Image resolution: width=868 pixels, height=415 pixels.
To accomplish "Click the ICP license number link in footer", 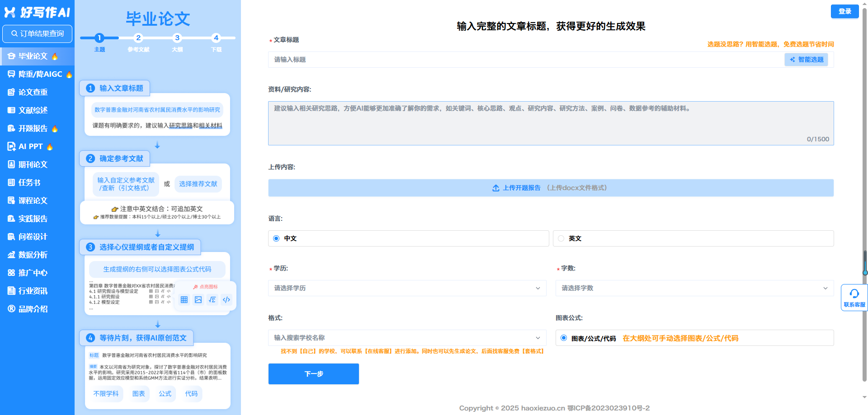I will (x=609, y=408).
